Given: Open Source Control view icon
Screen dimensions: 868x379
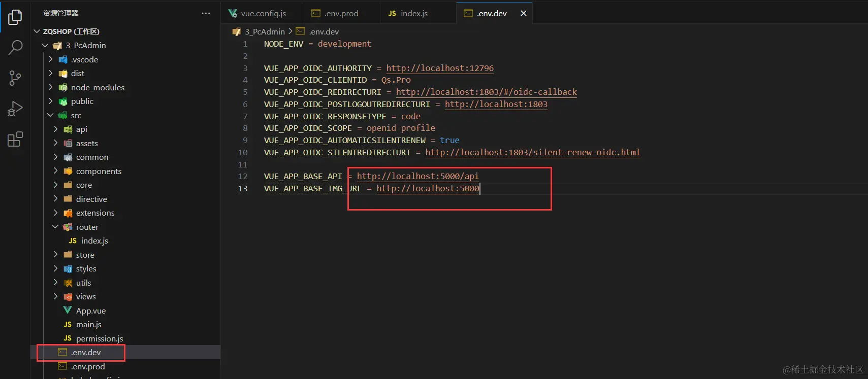Looking at the screenshot, I should [15, 78].
